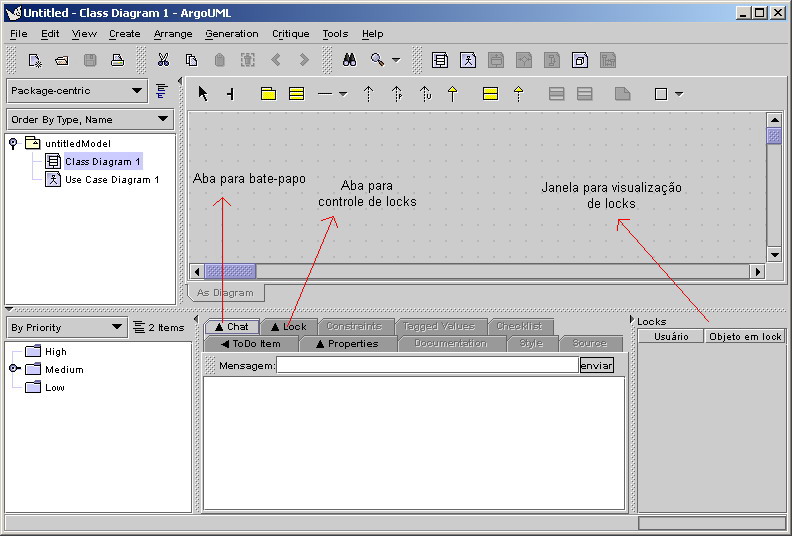This screenshot has height=536, width=792.
Task: Select Use Case Diagram 1 in tree
Action: coord(111,180)
